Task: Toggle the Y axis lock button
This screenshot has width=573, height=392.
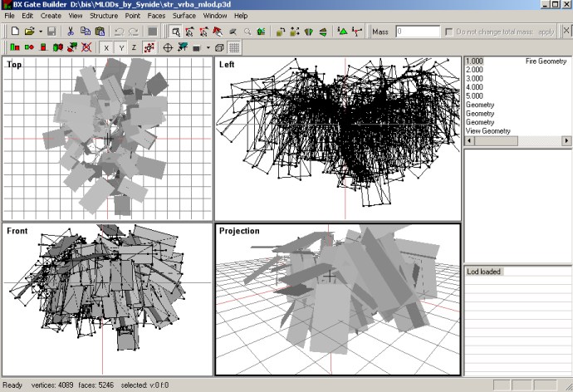Action: [120, 47]
